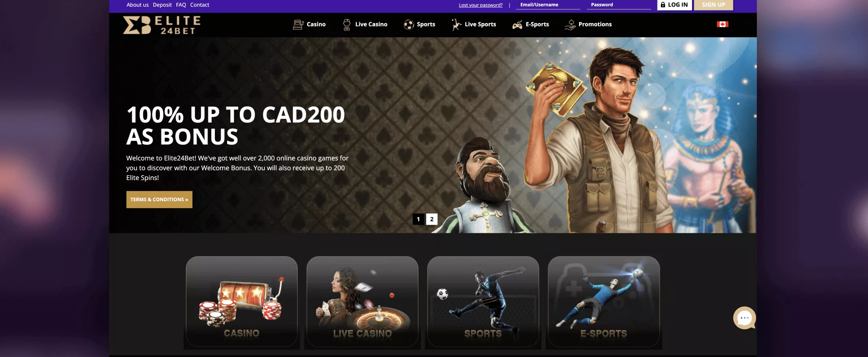Switch to banner slide 2
Image resolution: width=868 pixels, height=357 pixels.
(x=432, y=219)
